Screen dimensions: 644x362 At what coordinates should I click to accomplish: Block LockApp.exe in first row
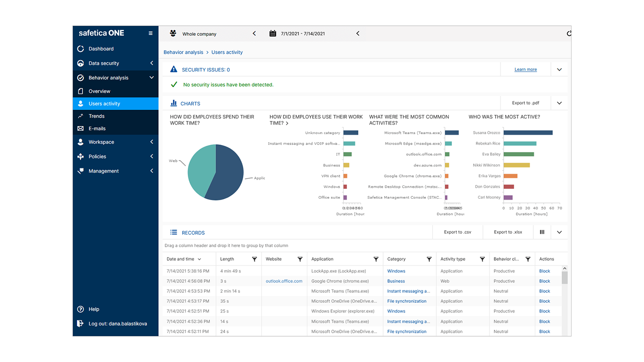[x=544, y=271]
